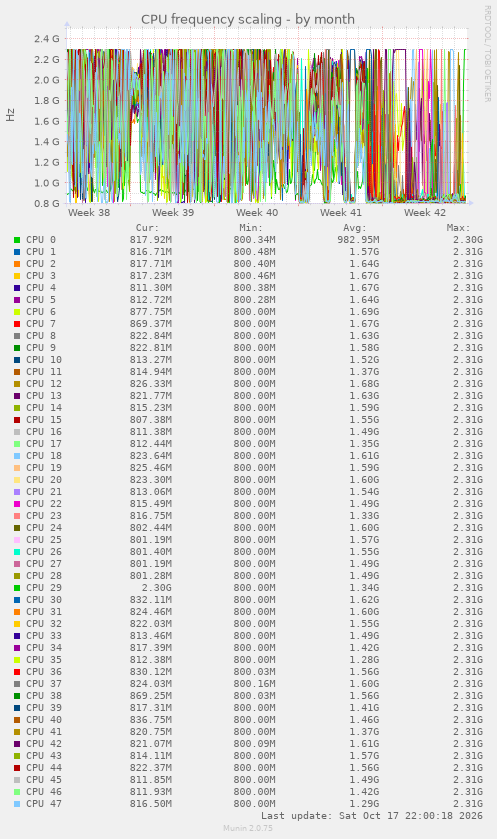
Task: Click the 'Hz' vertical axis label
Action: tap(11, 115)
